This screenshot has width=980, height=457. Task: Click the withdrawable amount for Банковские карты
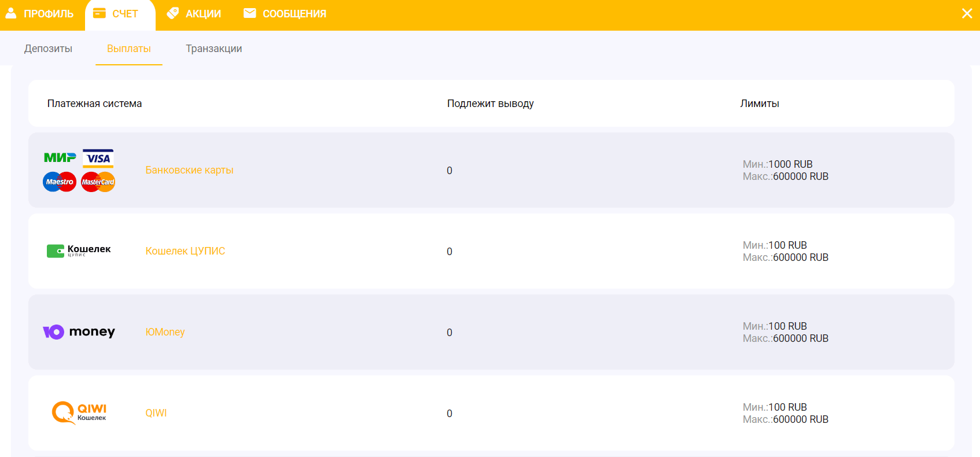click(x=450, y=171)
